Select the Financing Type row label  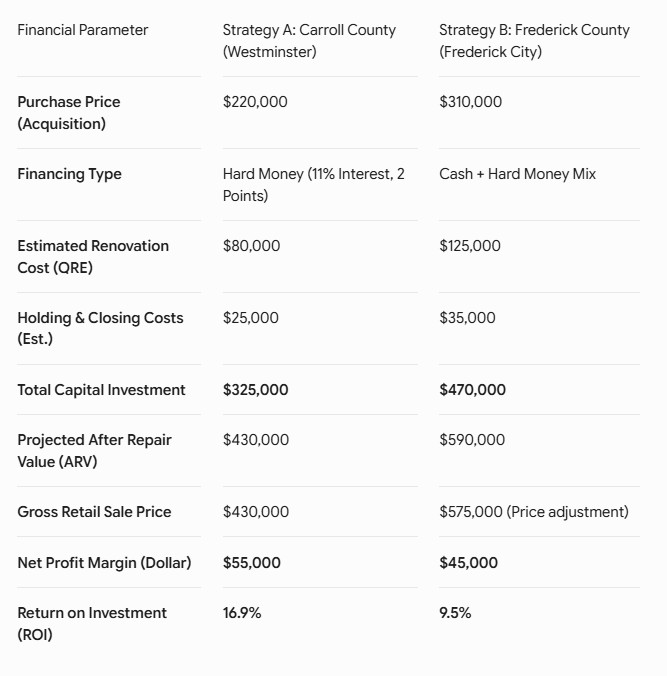pos(69,174)
